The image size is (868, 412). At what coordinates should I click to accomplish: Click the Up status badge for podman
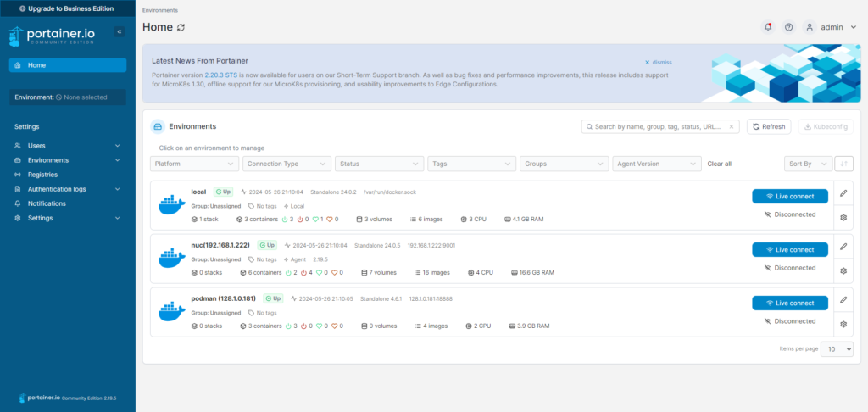click(273, 298)
